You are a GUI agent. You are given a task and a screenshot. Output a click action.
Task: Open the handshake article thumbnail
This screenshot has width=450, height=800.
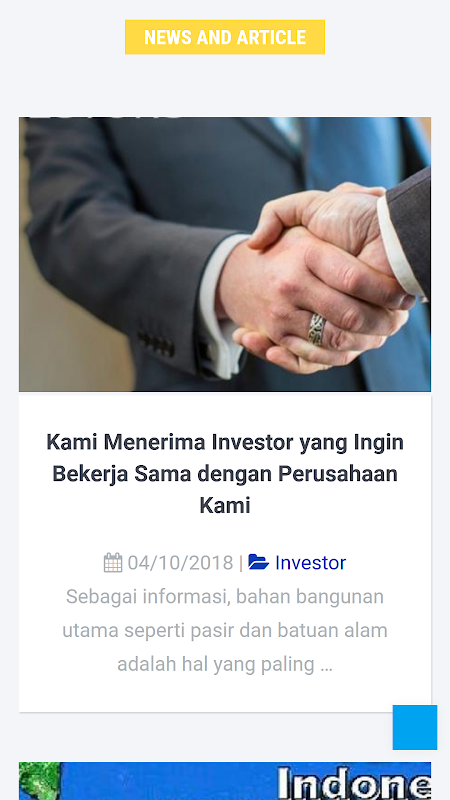[225, 255]
